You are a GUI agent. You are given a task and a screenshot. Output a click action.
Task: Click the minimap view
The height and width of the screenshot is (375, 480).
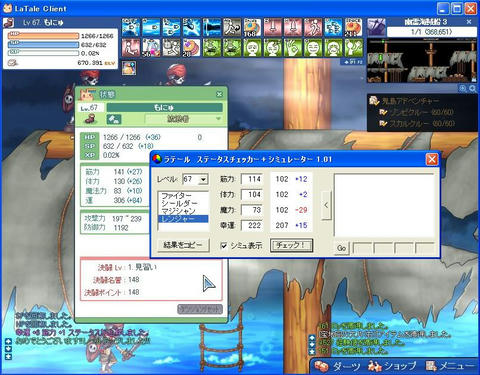point(422,60)
